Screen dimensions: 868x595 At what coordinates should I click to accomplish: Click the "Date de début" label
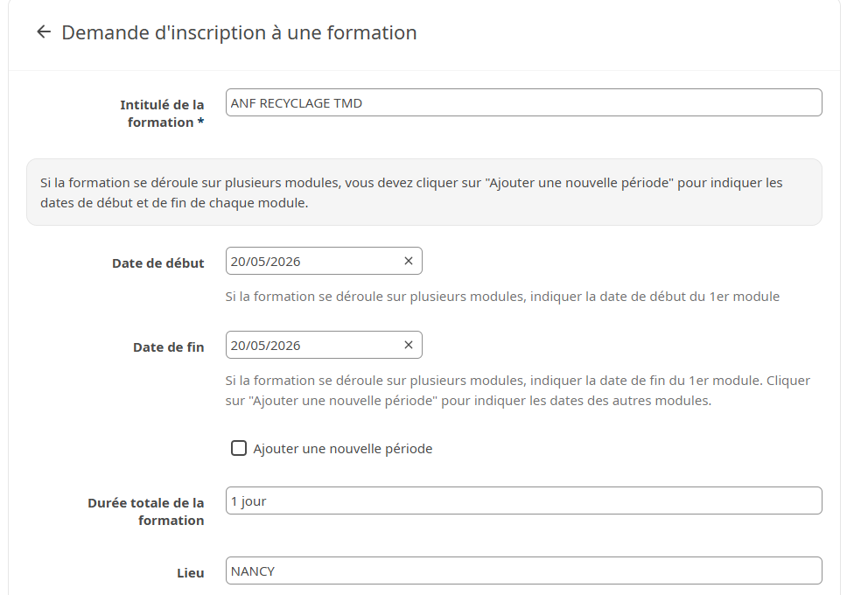coord(158,263)
